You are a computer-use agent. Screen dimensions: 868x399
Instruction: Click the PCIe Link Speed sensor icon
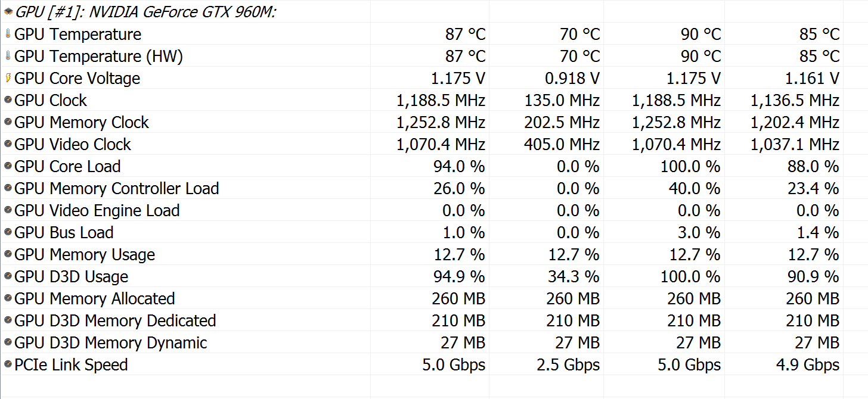[x=8, y=365]
